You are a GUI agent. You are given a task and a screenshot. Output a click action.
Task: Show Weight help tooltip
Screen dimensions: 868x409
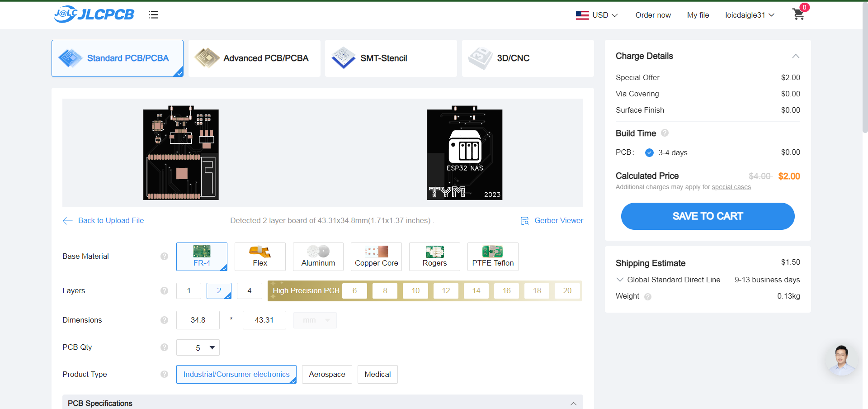click(x=648, y=297)
